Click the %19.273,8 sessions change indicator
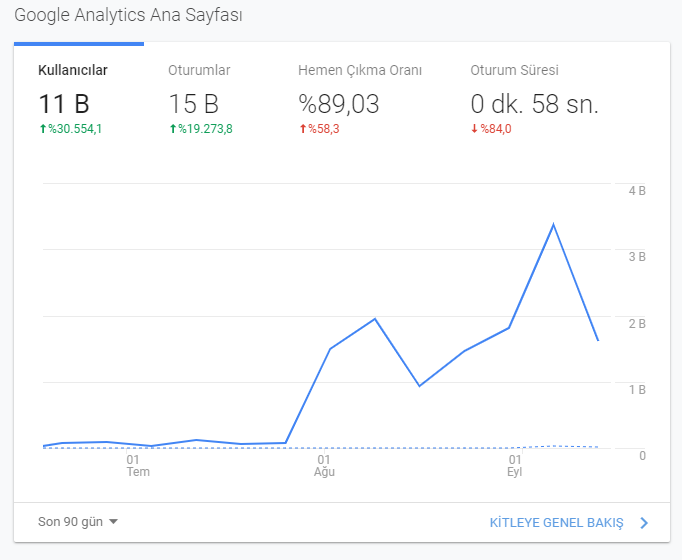Image resolution: width=682 pixels, height=560 pixels. pos(201,129)
